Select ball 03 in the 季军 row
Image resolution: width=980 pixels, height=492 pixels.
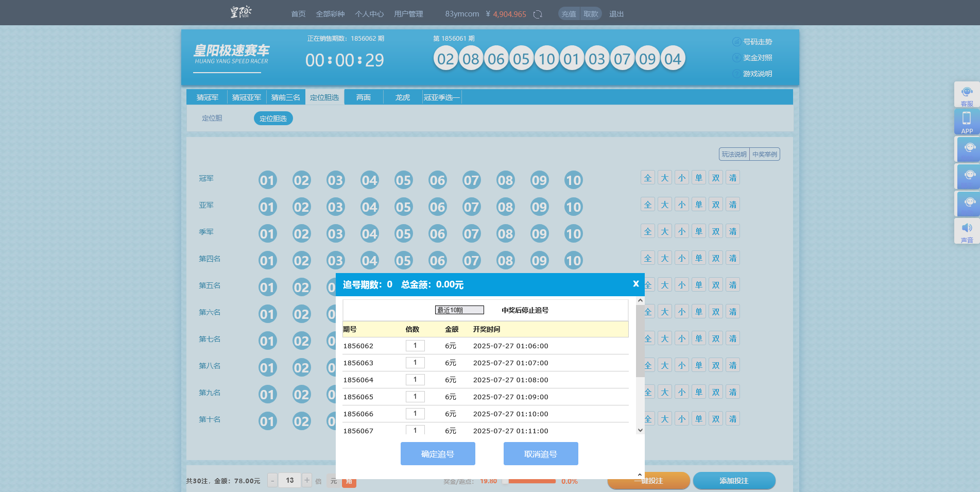(x=335, y=234)
